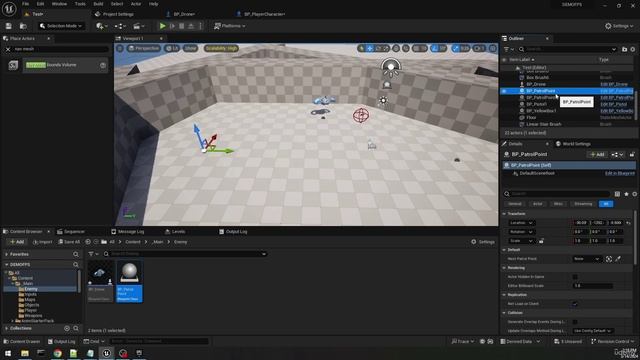Open the Next Patrol Point None dropdown
The image size is (640, 360).
pyautogui.click(x=587, y=259)
